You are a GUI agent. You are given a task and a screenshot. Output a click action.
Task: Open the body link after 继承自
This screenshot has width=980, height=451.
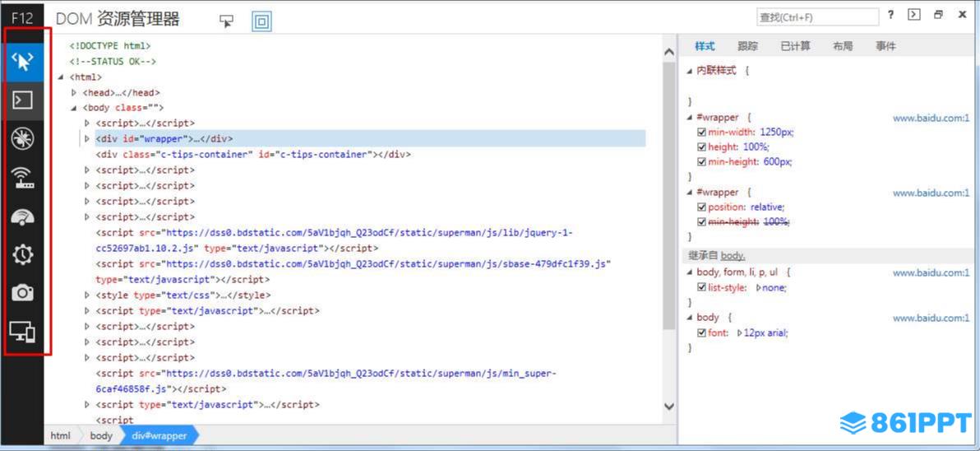(x=733, y=256)
